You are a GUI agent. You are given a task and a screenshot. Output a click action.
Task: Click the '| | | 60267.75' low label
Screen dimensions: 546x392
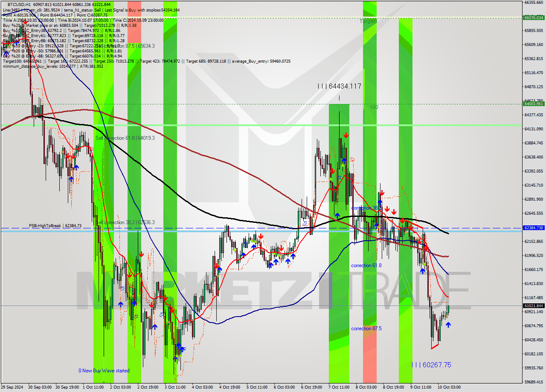point(431,365)
